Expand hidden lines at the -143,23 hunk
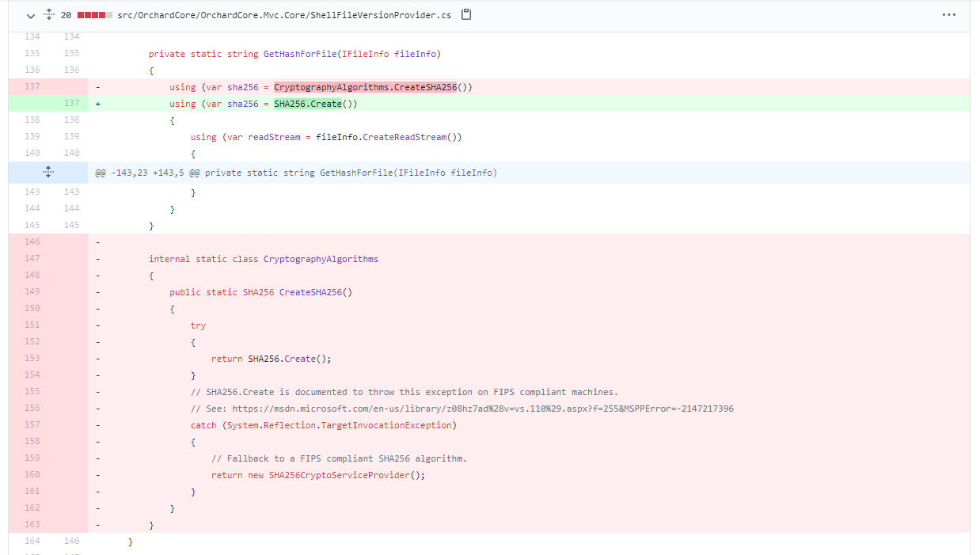The height and width of the screenshot is (555, 980). click(48, 172)
